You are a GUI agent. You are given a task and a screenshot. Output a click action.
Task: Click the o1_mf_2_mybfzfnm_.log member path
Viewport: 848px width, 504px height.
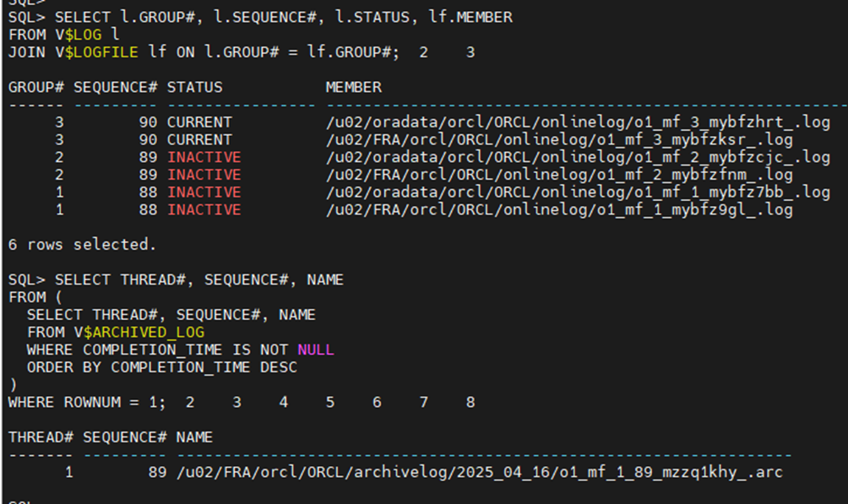pyautogui.click(x=559, y=176)
